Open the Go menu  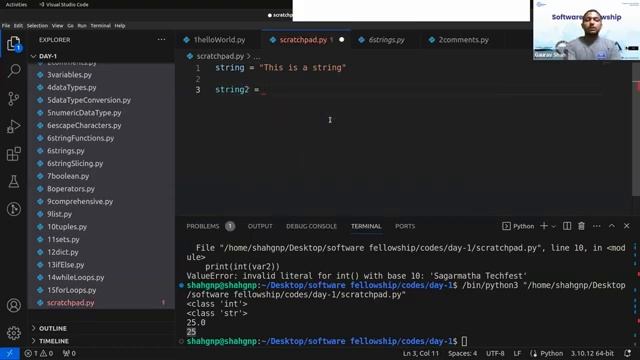[71, 26]
